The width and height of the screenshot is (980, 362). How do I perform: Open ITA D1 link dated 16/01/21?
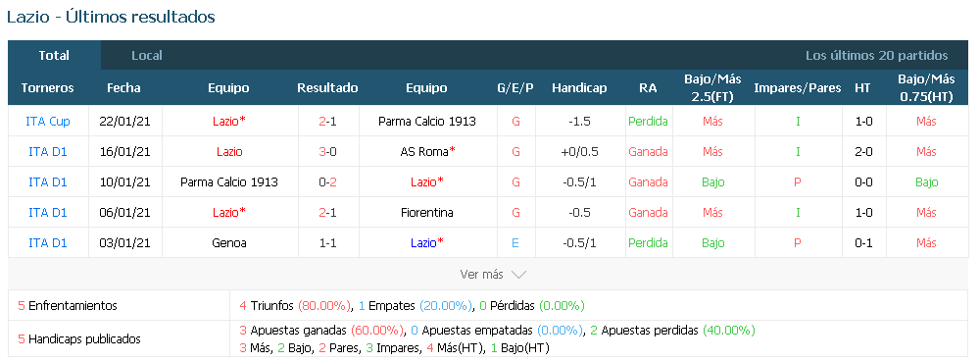pyautogui.click(x=48, y=152)
